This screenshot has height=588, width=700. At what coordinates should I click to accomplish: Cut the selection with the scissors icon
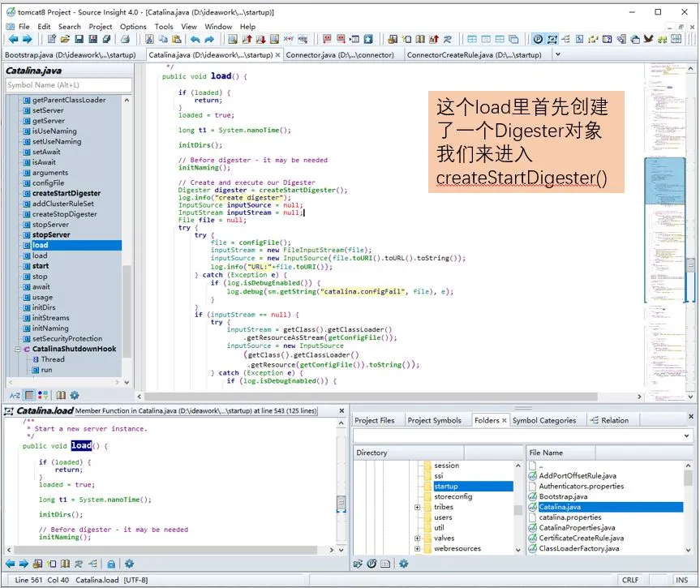coord(149,39)
